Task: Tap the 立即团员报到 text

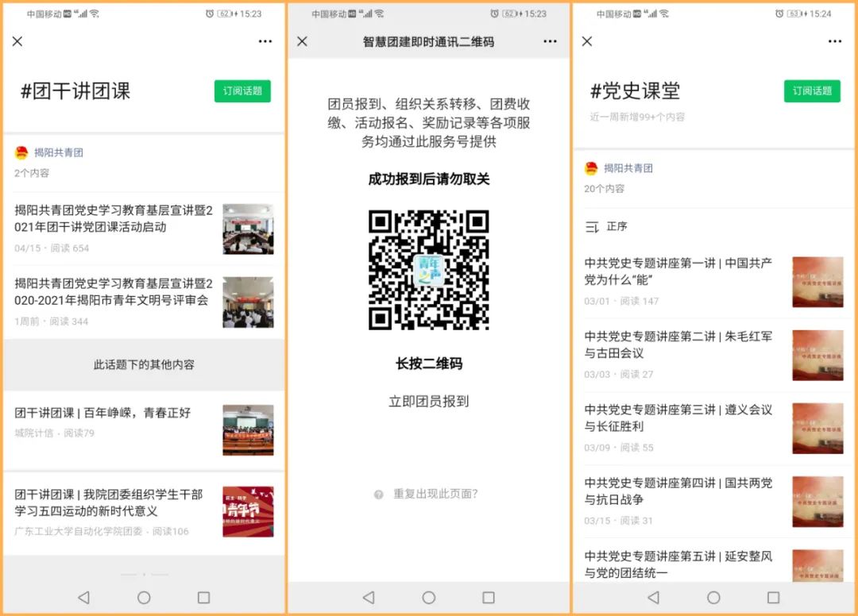Action: 429,401
